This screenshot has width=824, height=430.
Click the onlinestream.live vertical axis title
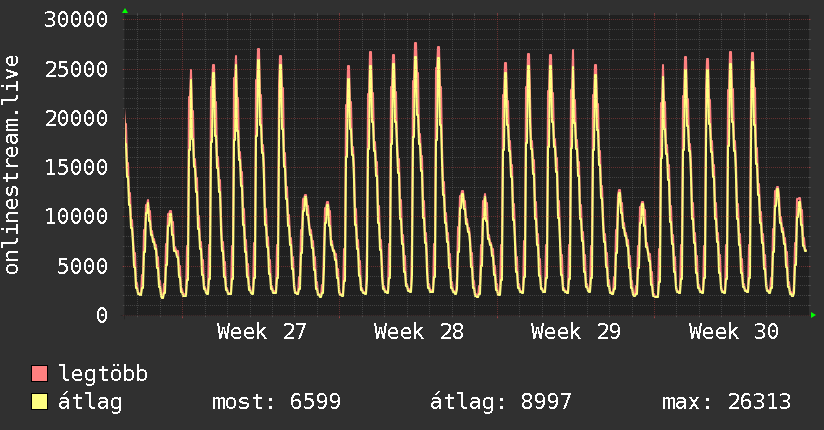11,165
